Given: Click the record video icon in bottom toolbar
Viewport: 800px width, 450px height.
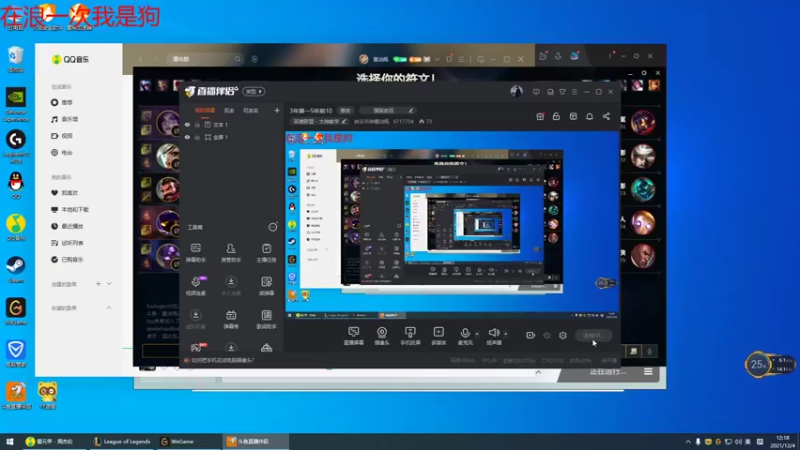Looking at the screenshot, I should [531, 335].
